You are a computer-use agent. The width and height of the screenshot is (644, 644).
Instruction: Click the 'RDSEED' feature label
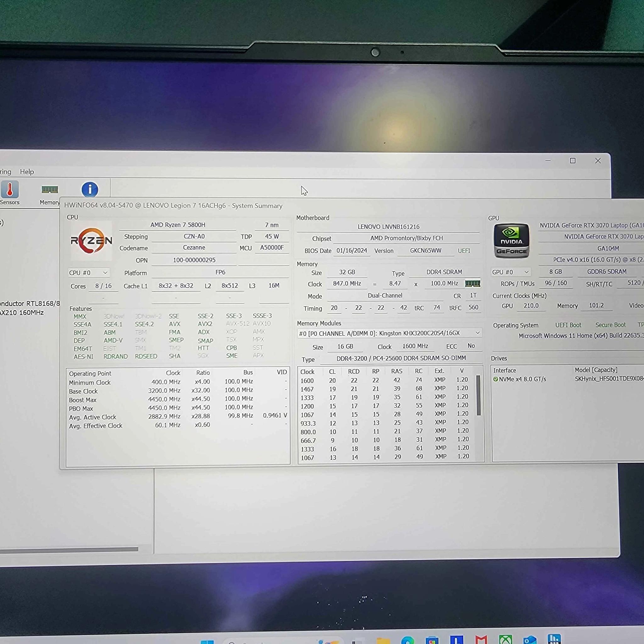click(x=146, y=356)
